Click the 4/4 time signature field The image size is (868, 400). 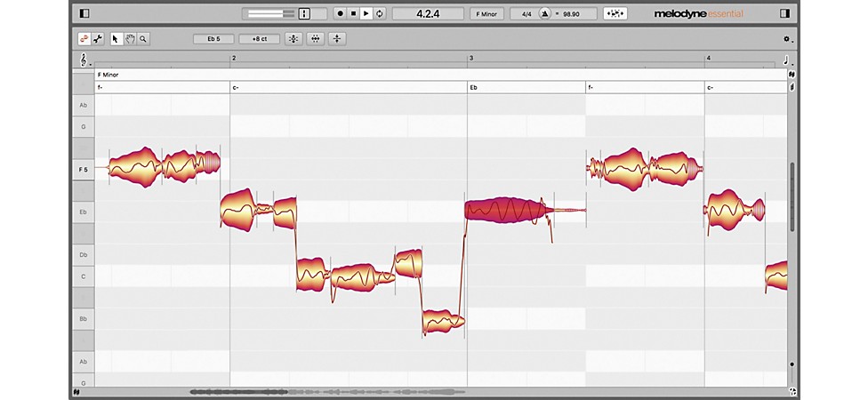click(x=526, y=14)
